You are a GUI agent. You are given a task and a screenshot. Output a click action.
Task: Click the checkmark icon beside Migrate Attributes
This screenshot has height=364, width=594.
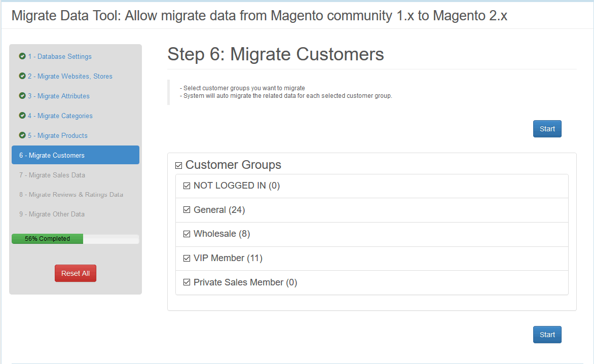pyautogui.click(x=22, y=96)
